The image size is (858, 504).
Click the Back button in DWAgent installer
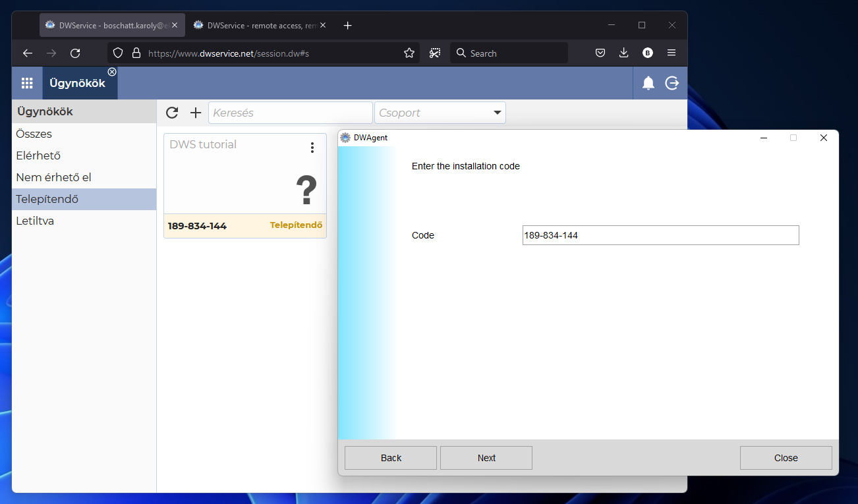391,458
